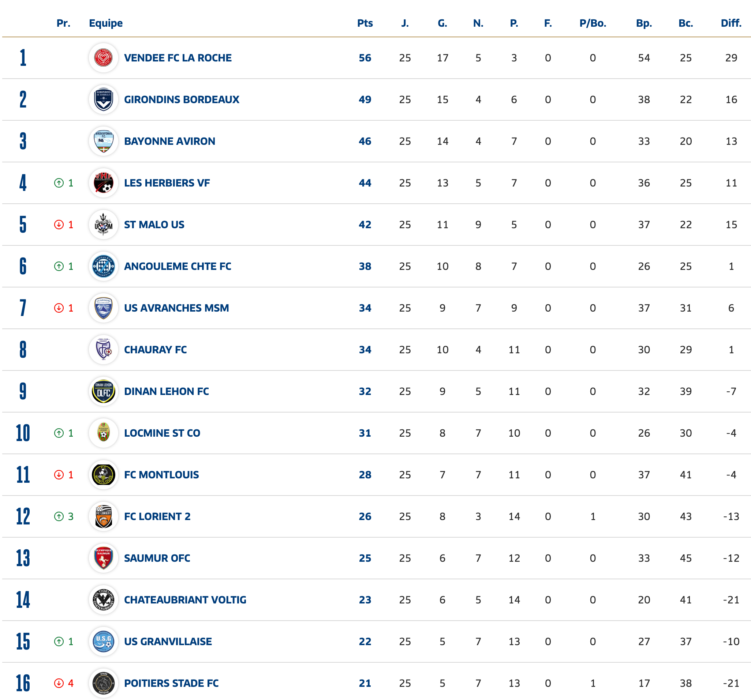Open the US AVRANCHES MSM team page

(176, 308)
